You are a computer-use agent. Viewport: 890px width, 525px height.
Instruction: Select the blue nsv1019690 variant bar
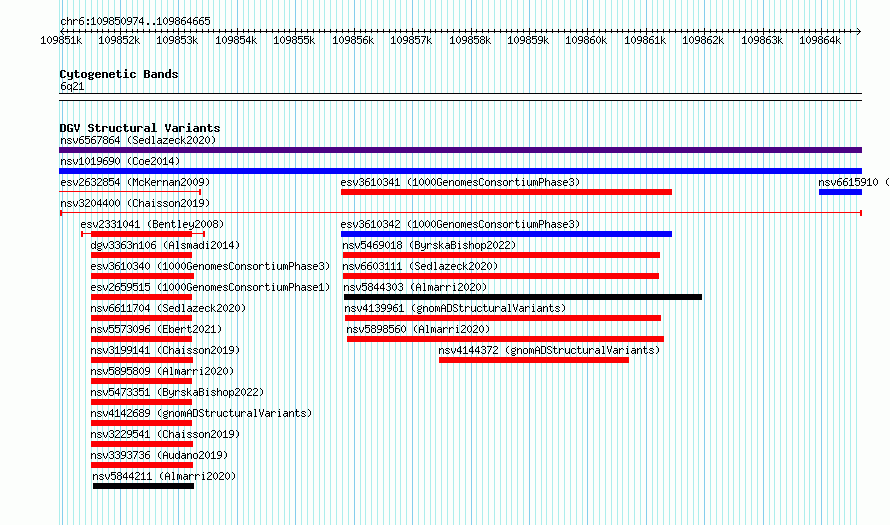pos(460,171)
